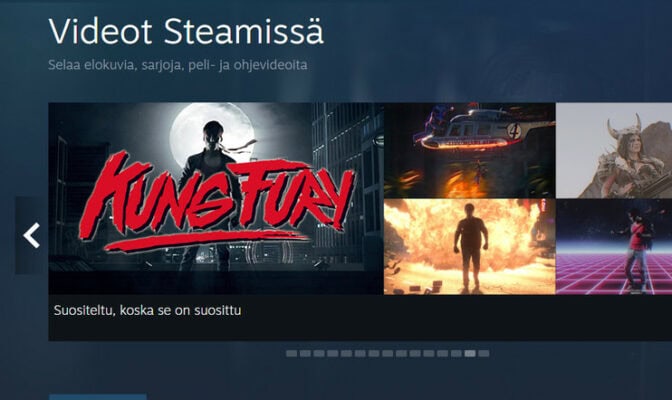
Task: Choose the tenth carousel page dot
Action: pyautogui.click(x=415, y=353)
